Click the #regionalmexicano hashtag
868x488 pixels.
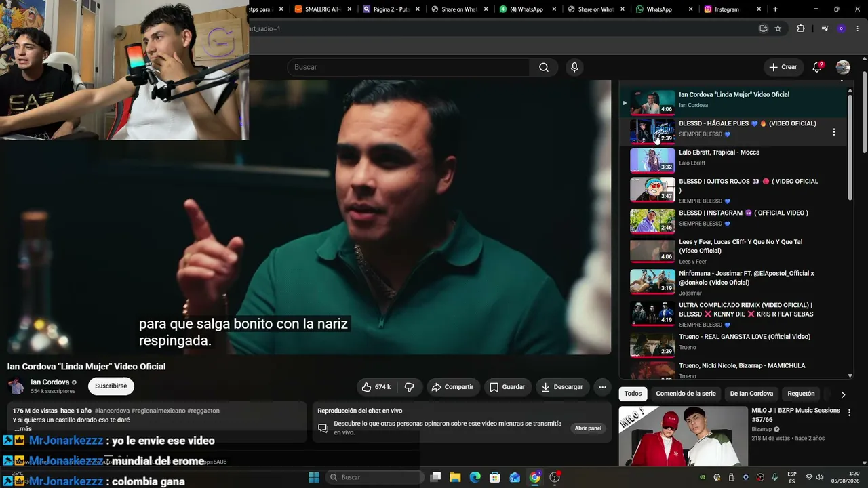[x=158, y=411]
